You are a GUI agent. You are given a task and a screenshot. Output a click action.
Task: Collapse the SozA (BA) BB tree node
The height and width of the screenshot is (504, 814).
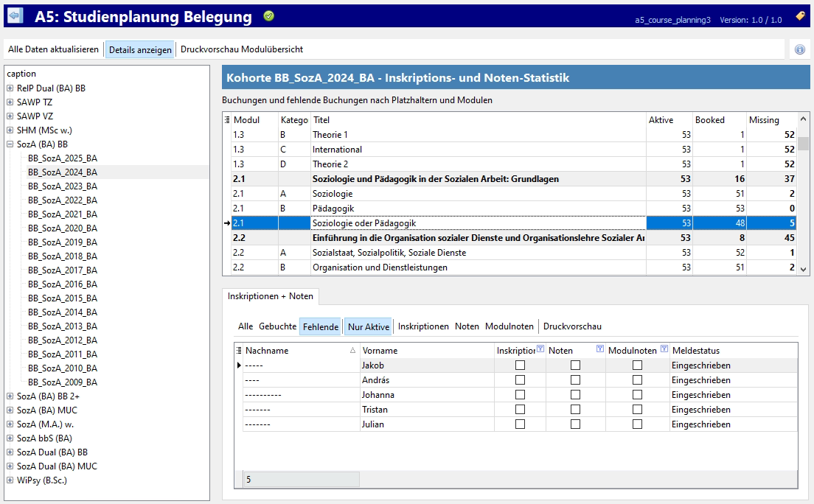point(10,144)
